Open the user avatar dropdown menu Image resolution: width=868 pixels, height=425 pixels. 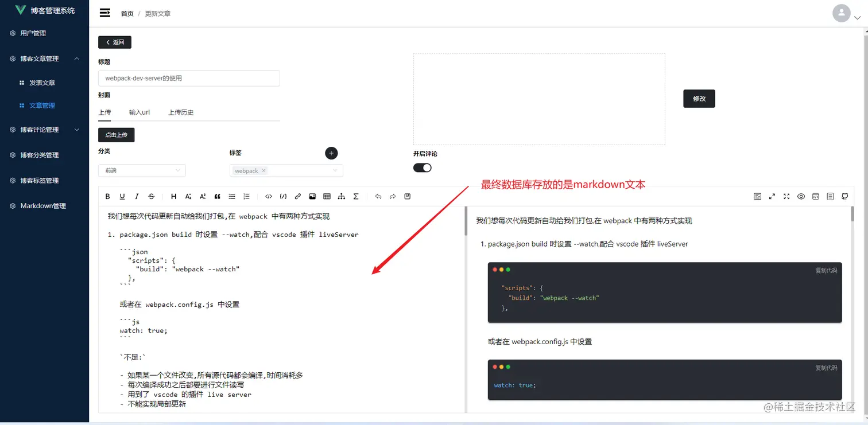click(x=847, y=14)
